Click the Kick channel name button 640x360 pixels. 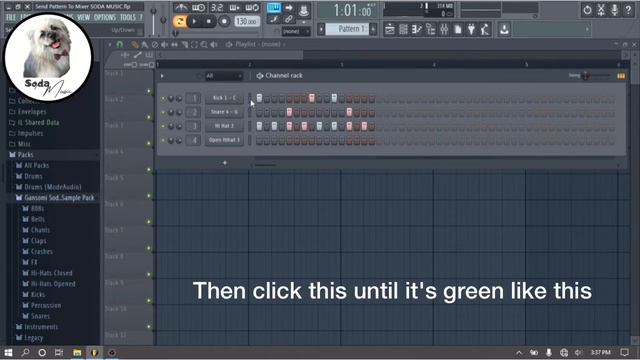pos(224,98)
